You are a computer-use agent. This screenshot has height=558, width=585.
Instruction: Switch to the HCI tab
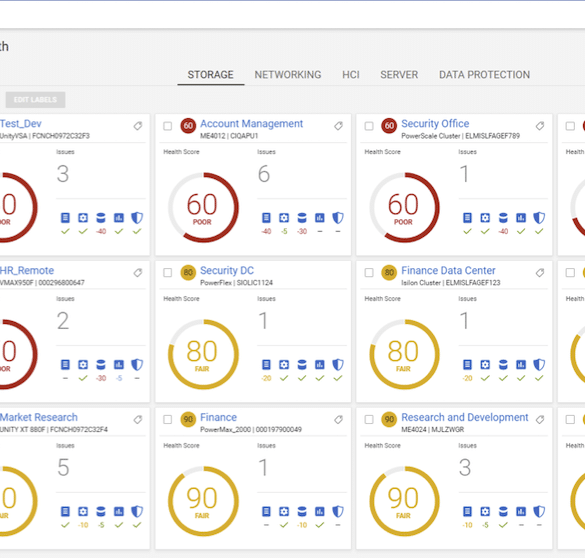pyautogui.click(x=351, y=75)
